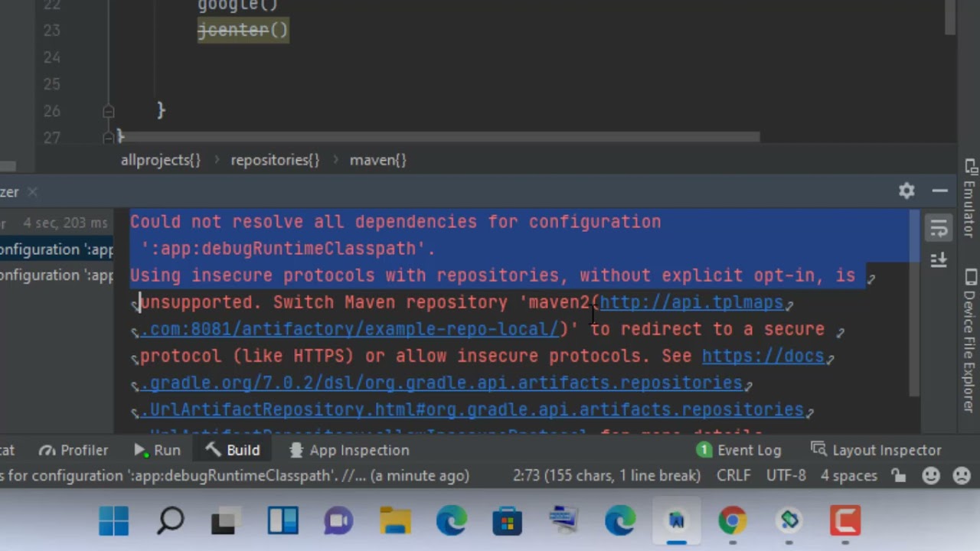Collapse code fold marker at line 26
This screenshot has width=980, height=551.
[x=108, y=111]
